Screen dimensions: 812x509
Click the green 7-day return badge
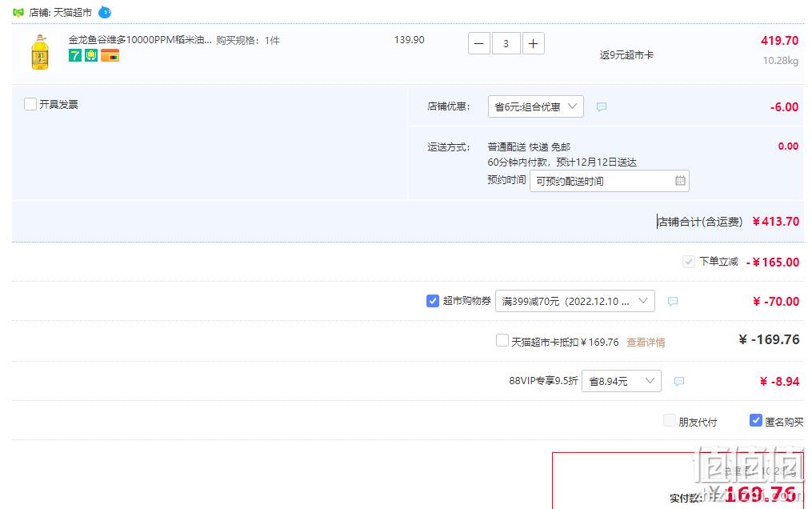click(75, 55)
